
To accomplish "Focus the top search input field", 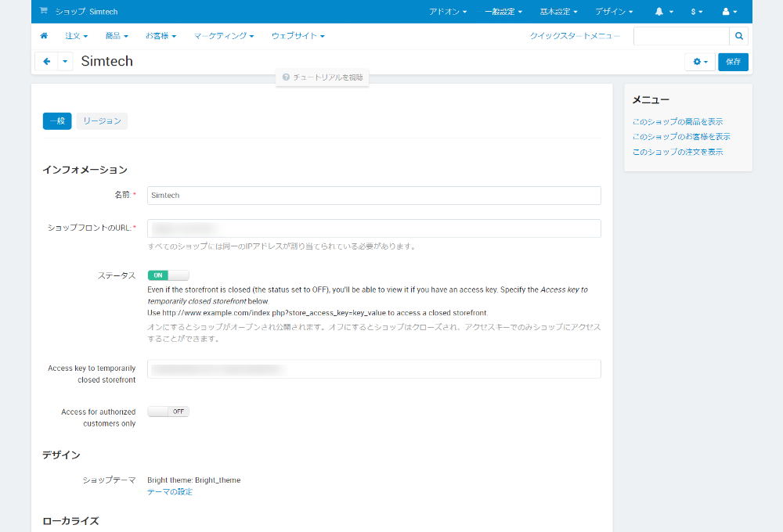I will [x=681, y=36].
